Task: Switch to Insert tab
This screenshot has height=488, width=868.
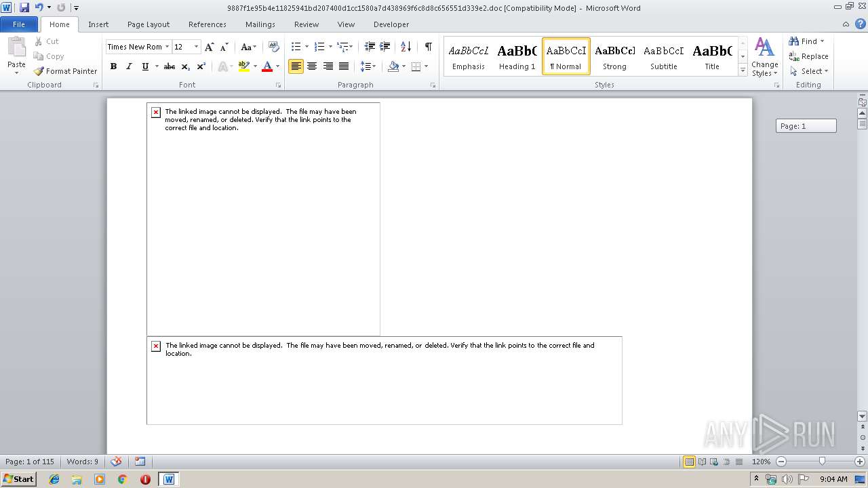Action: (98, 24)
